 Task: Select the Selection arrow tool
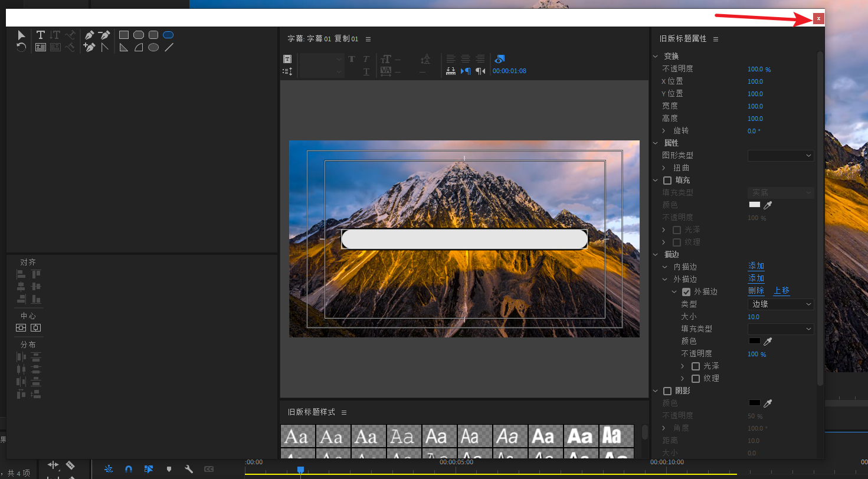click(22, 35)
